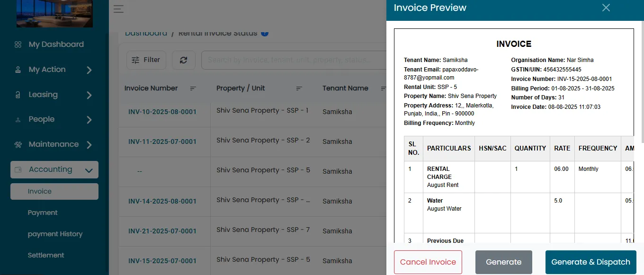Screen dimensions: 644x275
Task: Go to payment History page
Action: coord(55,234)
